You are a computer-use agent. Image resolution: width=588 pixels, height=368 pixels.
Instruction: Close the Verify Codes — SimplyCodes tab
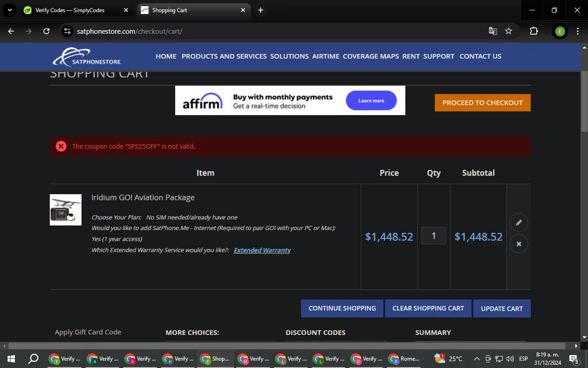[126, 10]
